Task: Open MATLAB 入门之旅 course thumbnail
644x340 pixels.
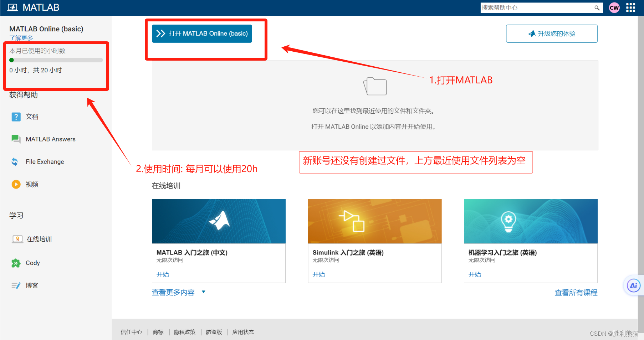Action: 219,221
